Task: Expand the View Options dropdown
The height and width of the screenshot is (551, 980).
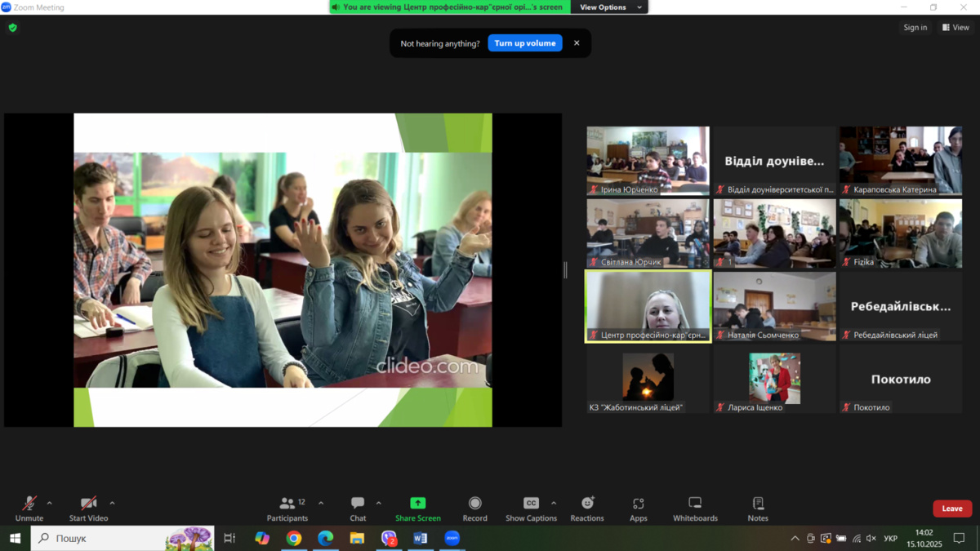Action: coord(609,7)
